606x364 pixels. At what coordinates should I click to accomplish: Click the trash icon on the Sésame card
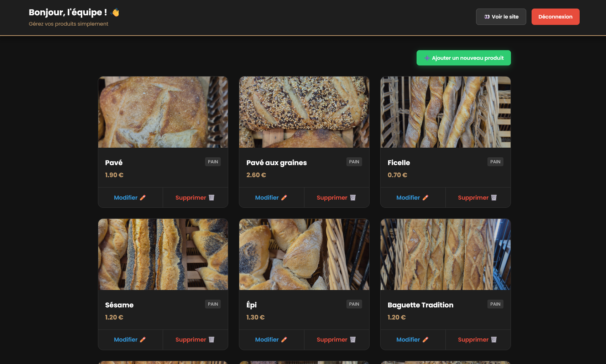tap(211, 339)
